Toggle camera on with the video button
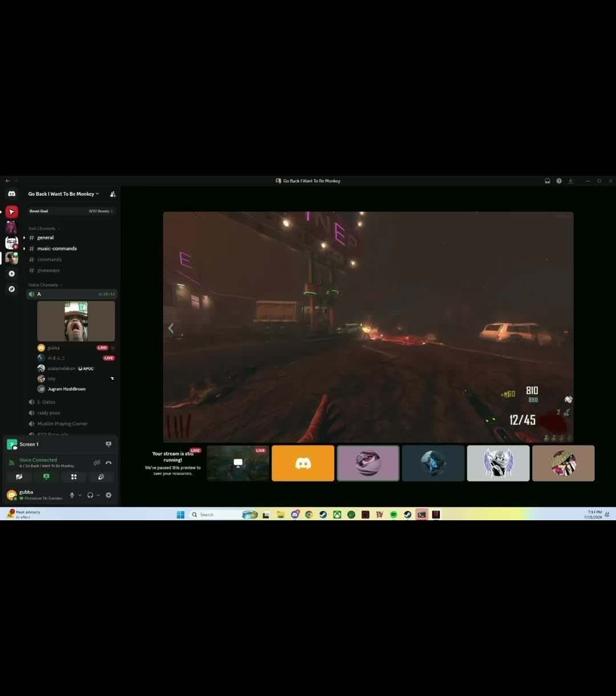 coord(19,477)
